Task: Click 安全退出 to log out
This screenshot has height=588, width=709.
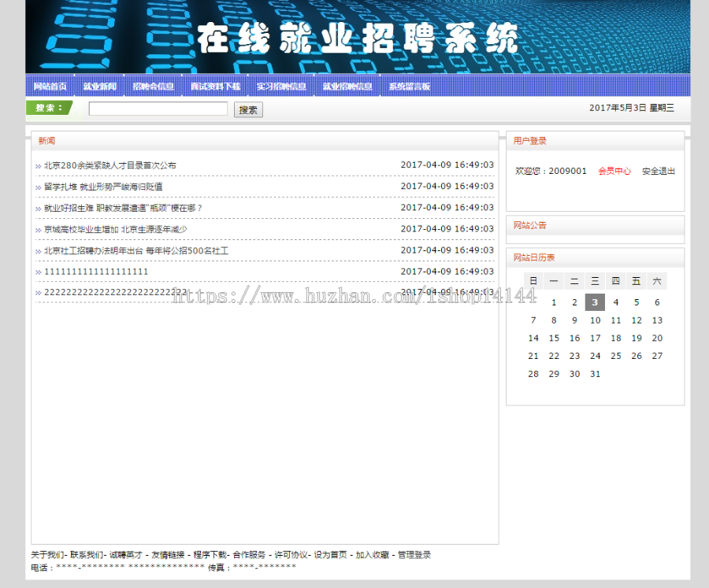Action: (x=659, y=171)
